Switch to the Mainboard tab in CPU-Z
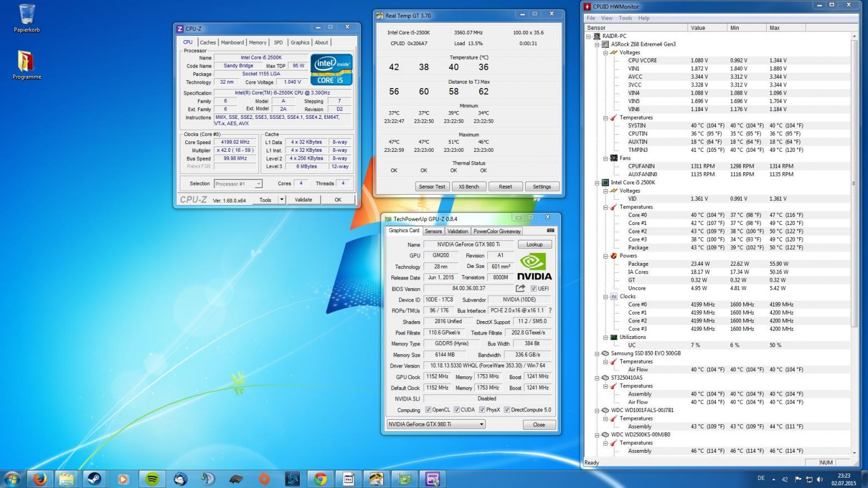The width and height of the screenshot is (868, 488). pyautogui.click(x=232, y=42)
